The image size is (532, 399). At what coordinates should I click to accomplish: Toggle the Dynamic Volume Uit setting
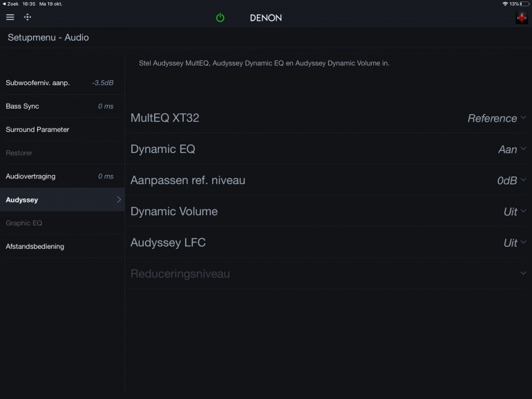coord(514,212)
